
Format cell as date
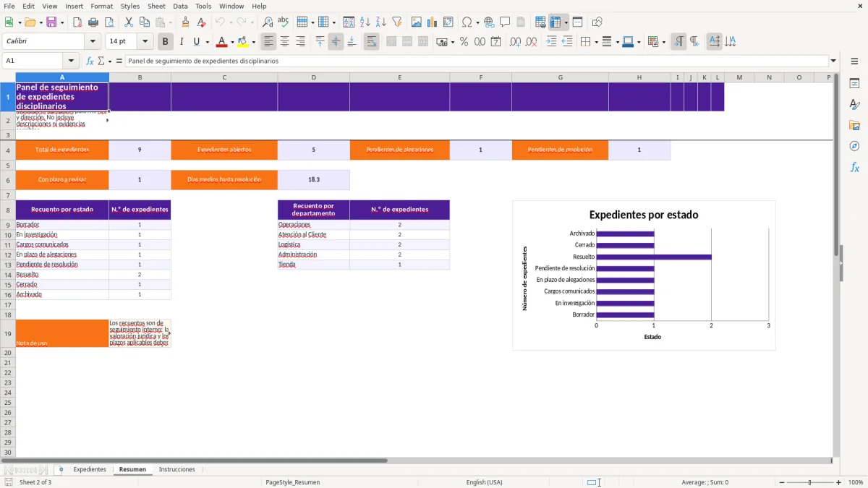click(495, 42)
